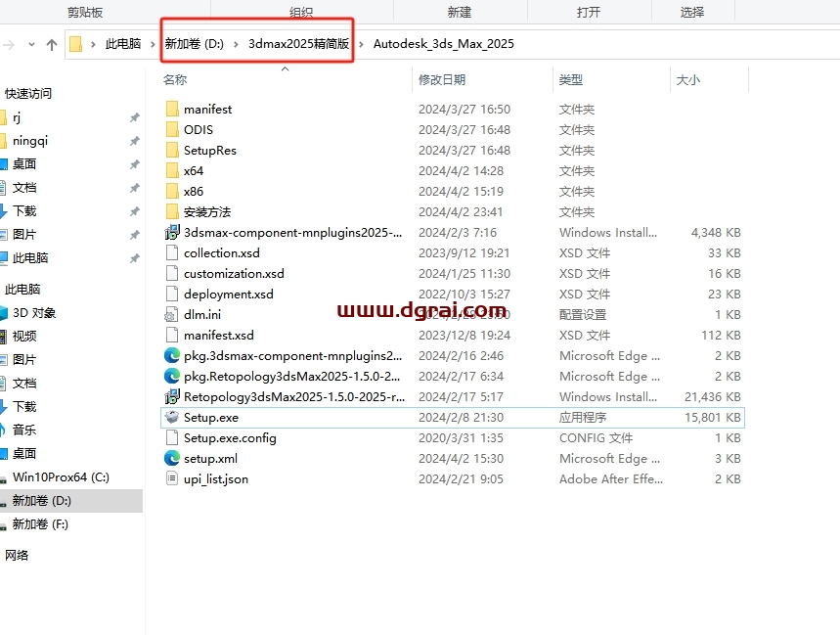Select Win10Prox64 (C:) drive
The width and height of the screenshot is (840, 635).
point(61,476)
